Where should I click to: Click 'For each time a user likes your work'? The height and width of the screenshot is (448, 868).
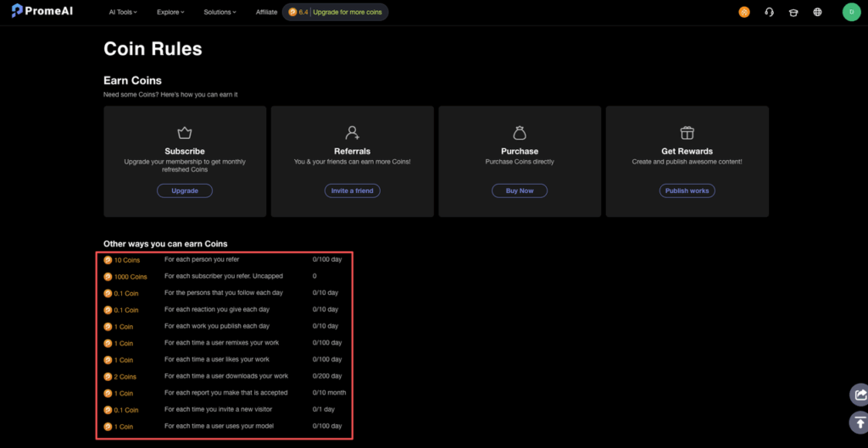217,359
